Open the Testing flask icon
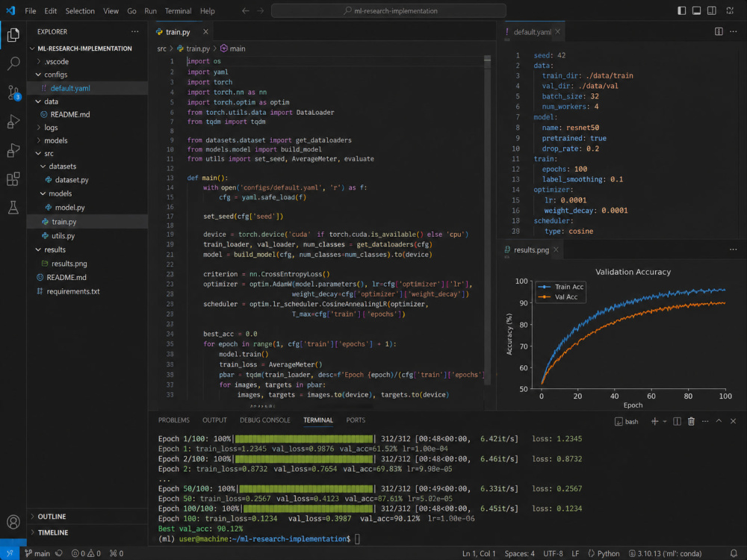 pos(13,207)
